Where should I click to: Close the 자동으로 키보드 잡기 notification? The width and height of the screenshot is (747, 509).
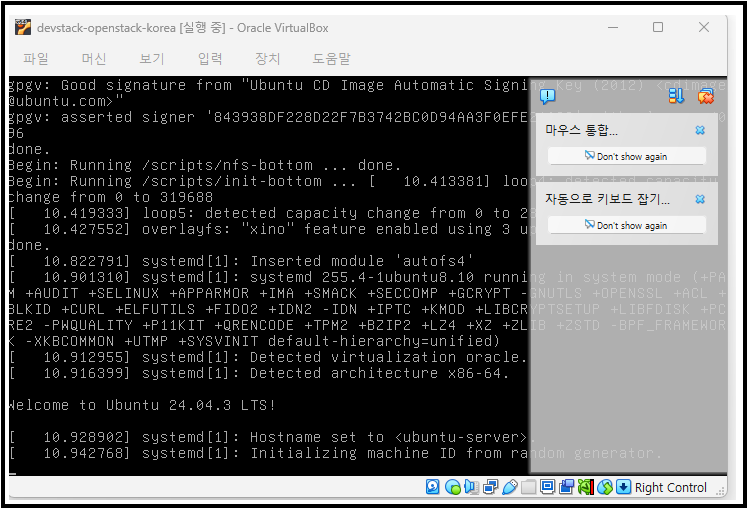(700, 199)
